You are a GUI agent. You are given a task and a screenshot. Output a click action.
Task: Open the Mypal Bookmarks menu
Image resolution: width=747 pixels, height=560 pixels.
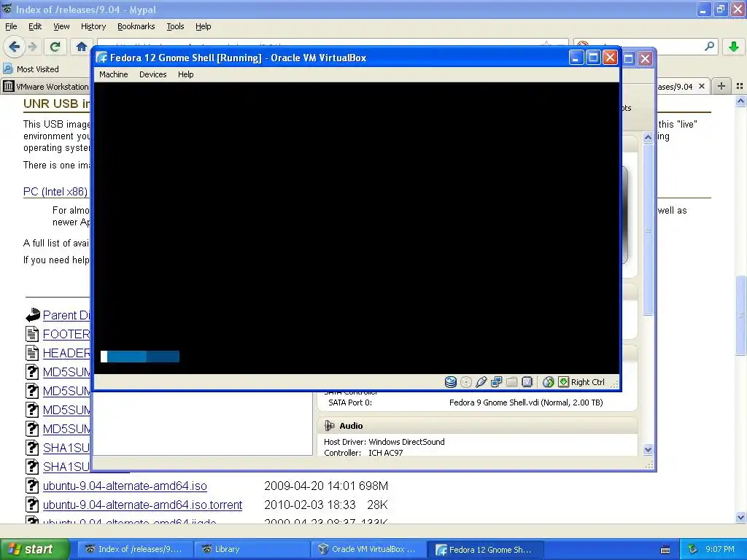136,26
